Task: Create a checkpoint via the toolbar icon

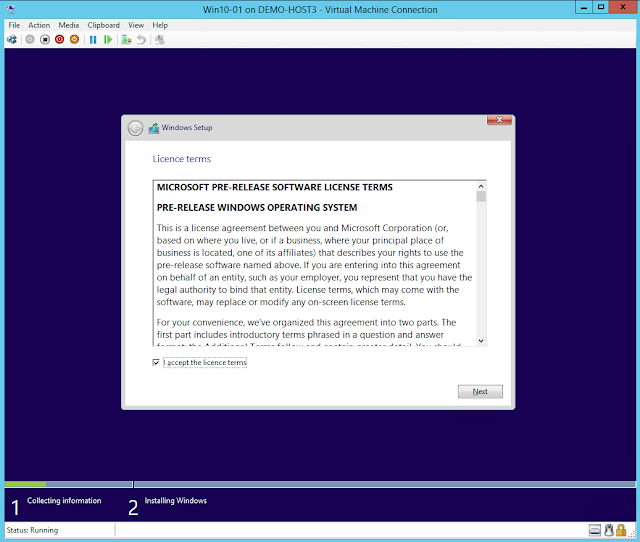Action: point(126,40)
